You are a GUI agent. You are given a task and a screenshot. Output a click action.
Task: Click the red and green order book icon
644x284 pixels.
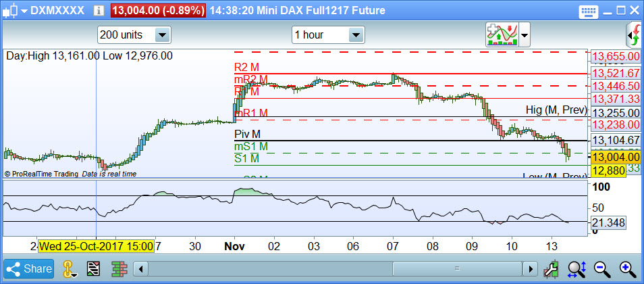point(120,269)
